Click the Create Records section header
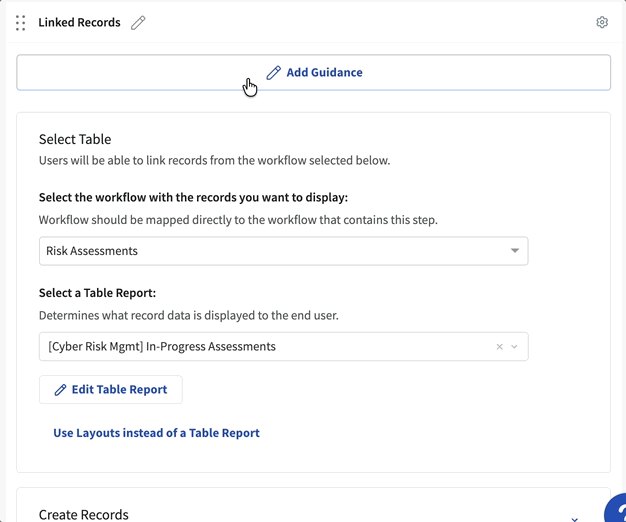 coord(84,514)
